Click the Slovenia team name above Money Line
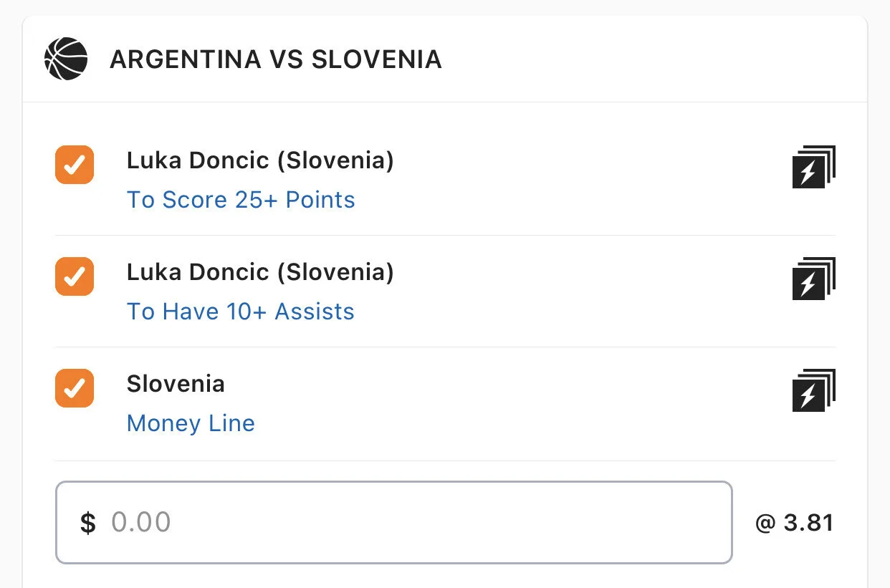890x588 pixels. click(x=176, y=385)
